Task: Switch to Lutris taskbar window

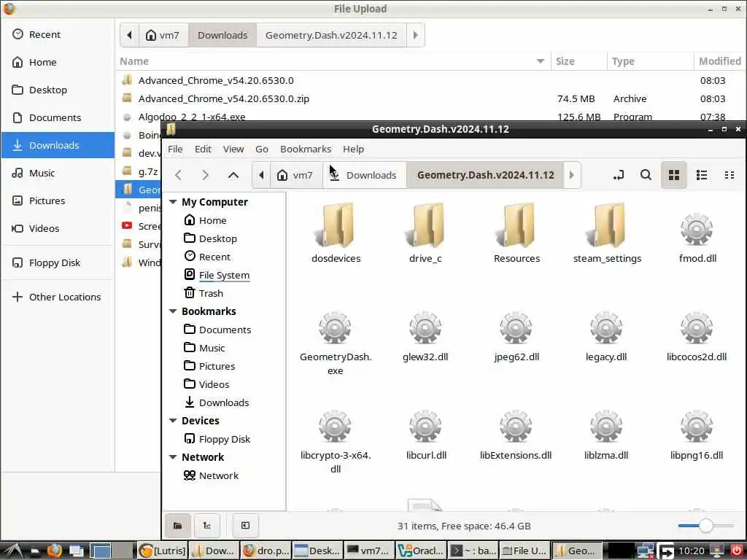Action: point(163,551)
